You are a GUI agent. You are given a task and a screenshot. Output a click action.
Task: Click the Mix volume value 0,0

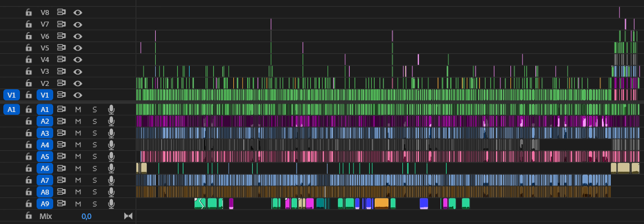tap(86, 216)
